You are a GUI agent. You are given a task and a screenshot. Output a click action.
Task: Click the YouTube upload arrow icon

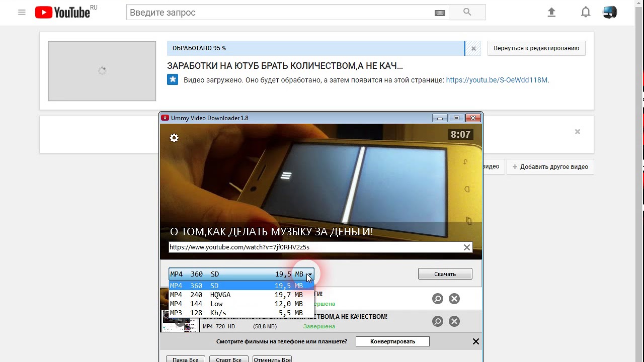(x=551, y=13)
